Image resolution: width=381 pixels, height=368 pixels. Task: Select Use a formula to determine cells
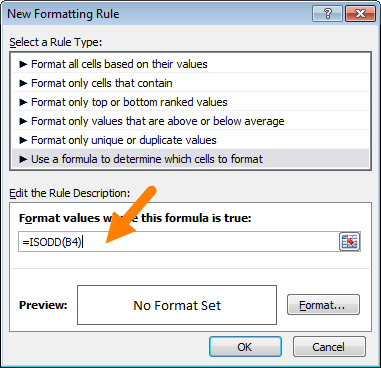click(191, 159)
